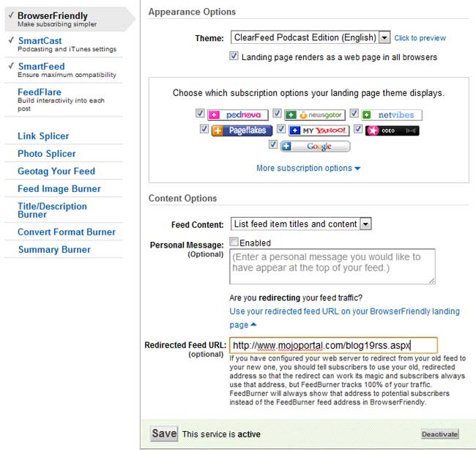
Task: Click the Google subscription badge
Action: tap(315, 146)
